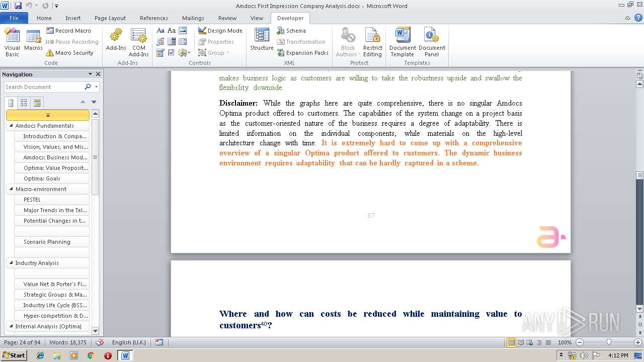Viewport: 644px width, 362px height.
Task: Zoom in with the plus button
Action: click(637, 342)
